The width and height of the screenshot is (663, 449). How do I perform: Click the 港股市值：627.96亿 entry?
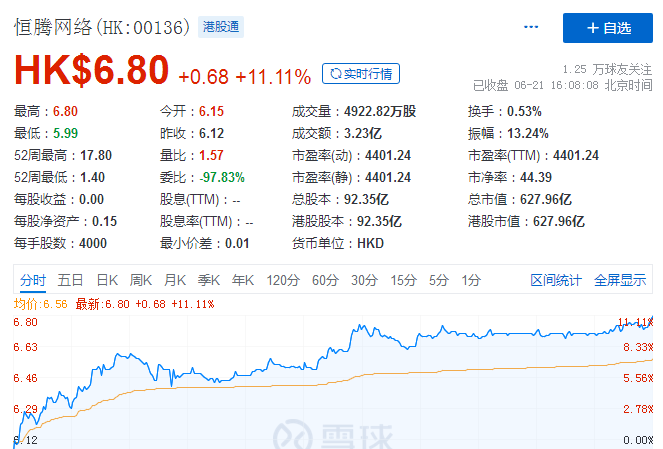[526, 221]
